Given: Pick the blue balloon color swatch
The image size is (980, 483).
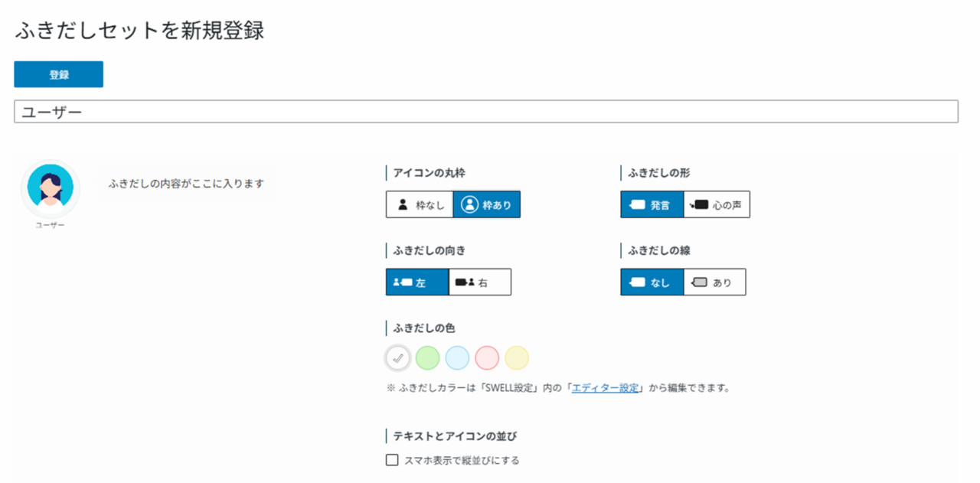Looking at the screenshot, I should click(x=457, y=357).
